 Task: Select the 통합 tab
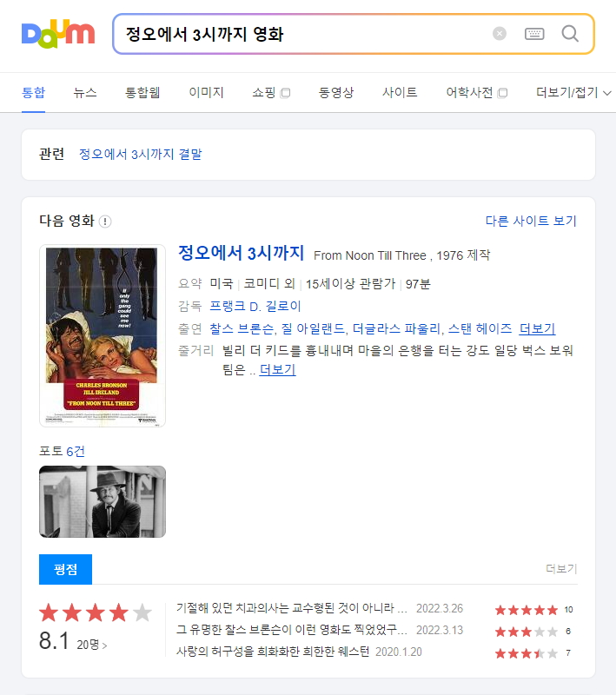coord(33,92)
